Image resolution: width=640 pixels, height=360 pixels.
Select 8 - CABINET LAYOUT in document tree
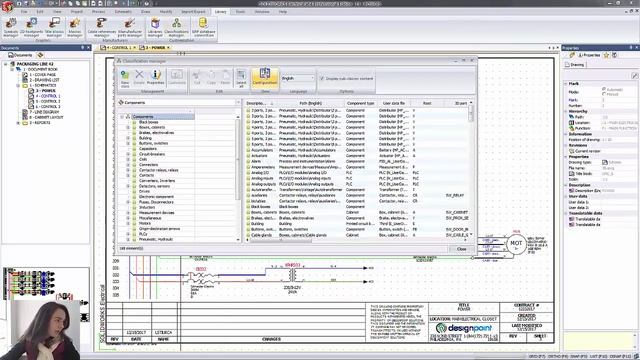(46, 117)
